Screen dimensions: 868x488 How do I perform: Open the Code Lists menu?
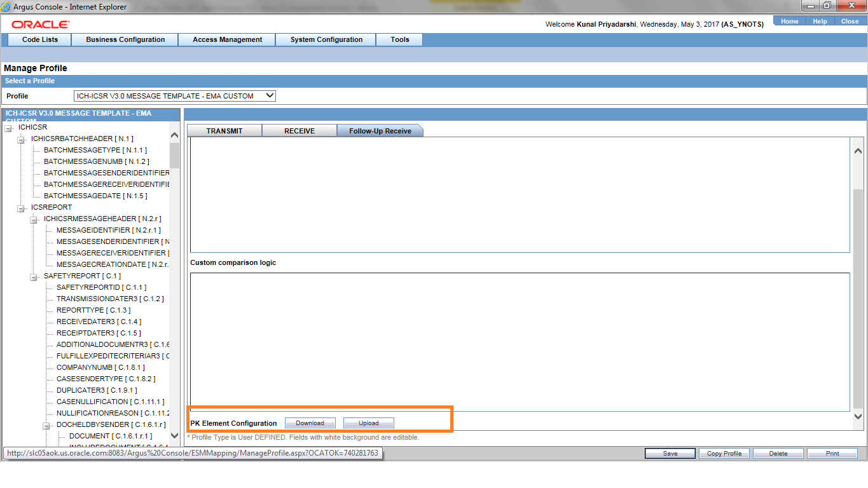click(x=40, y=39)
